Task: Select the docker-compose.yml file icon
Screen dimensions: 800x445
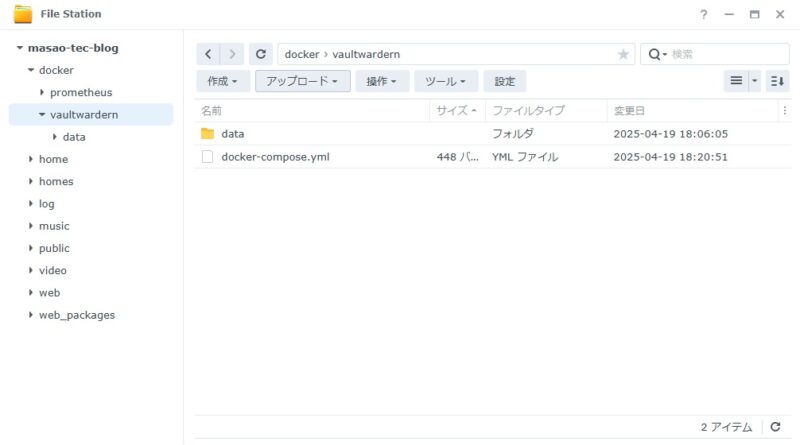Action: 207,157
